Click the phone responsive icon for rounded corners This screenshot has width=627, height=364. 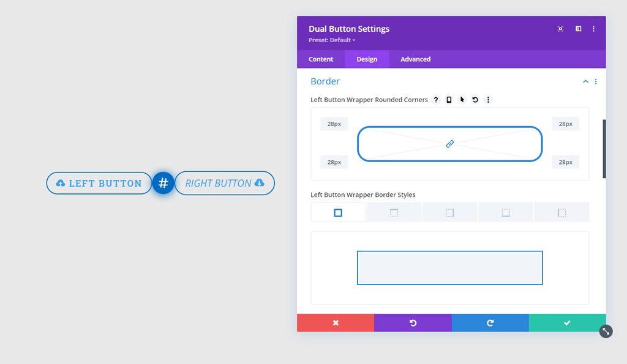449,100
